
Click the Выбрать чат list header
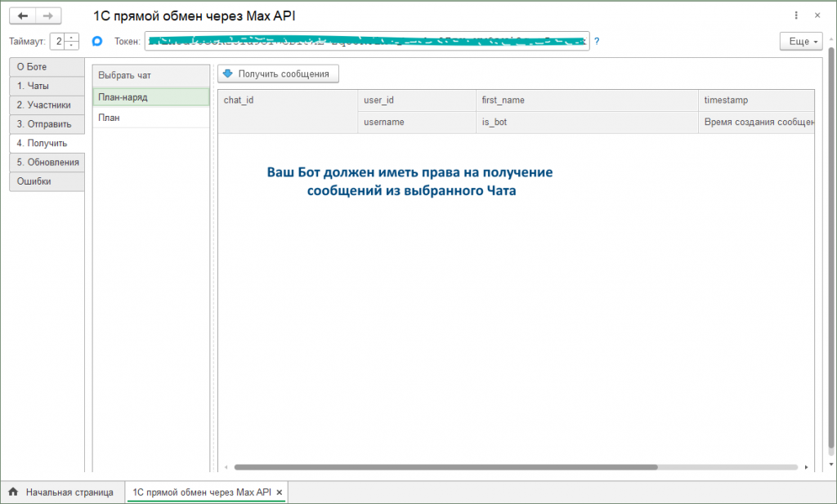pos(151,76)
